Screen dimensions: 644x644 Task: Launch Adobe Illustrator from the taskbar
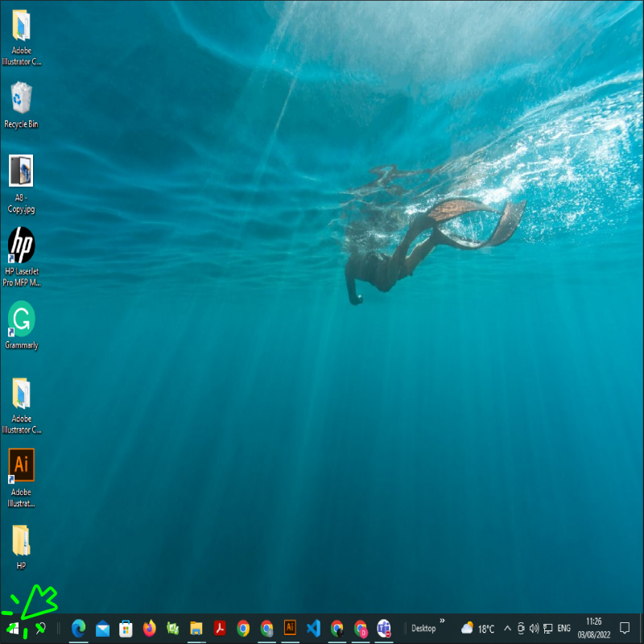[x=290, y=628]
